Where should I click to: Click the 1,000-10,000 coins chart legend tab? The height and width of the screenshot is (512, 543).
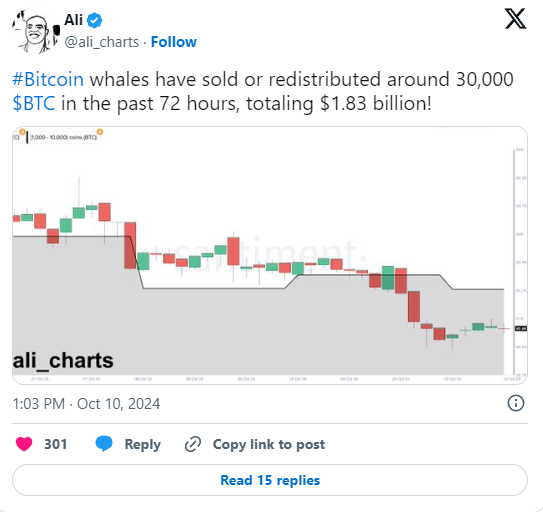click(x=63, y=137)
